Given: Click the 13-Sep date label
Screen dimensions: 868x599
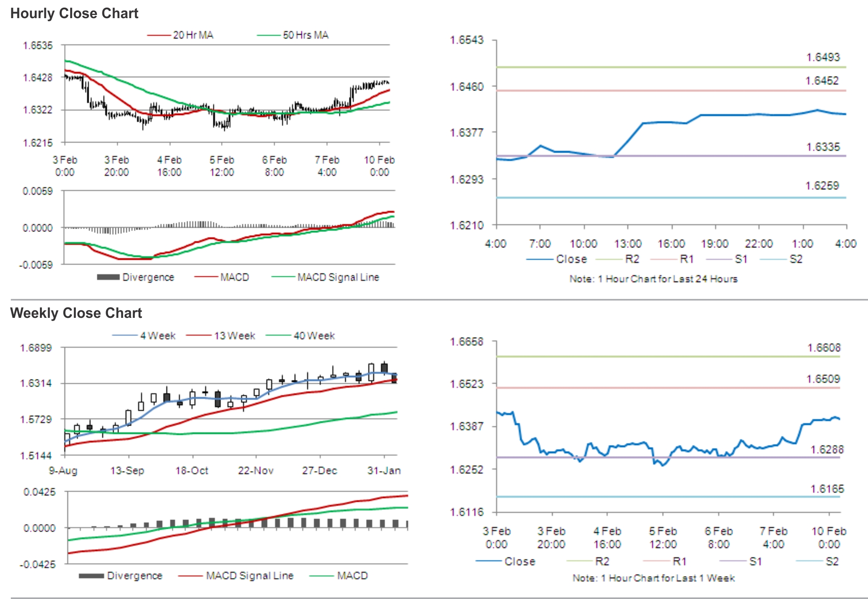Looking at the screenshot, I should [x=127, y=471].
